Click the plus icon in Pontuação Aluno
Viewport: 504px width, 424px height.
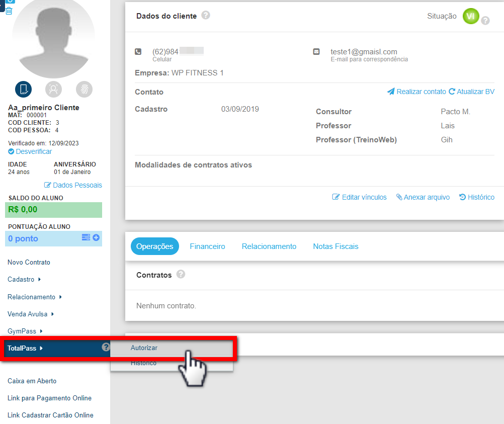click(x=96, y=237)
